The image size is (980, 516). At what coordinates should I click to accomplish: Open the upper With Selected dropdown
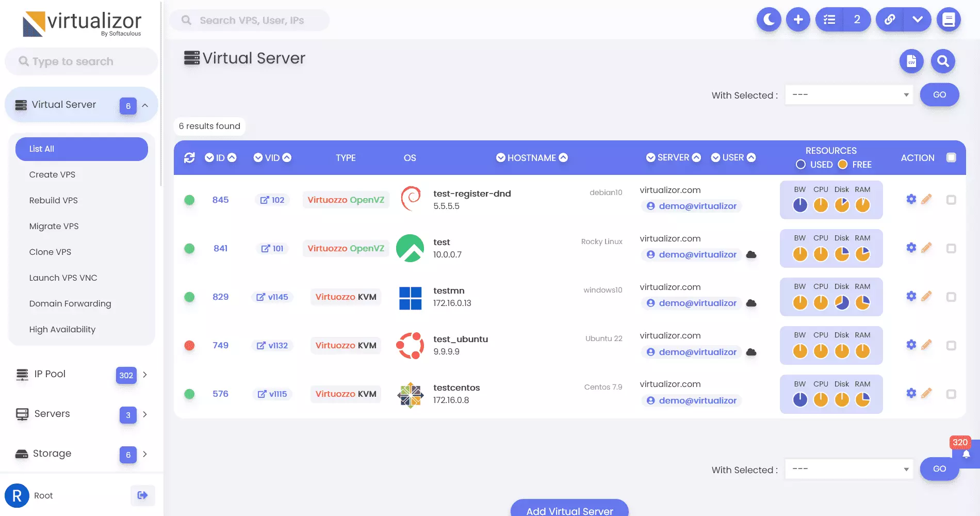coord(849,94)
